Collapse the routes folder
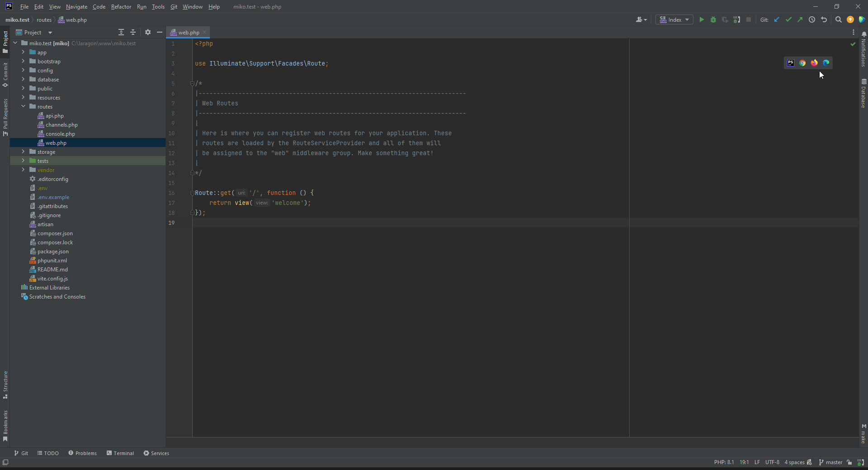 [x=23, y=107]
